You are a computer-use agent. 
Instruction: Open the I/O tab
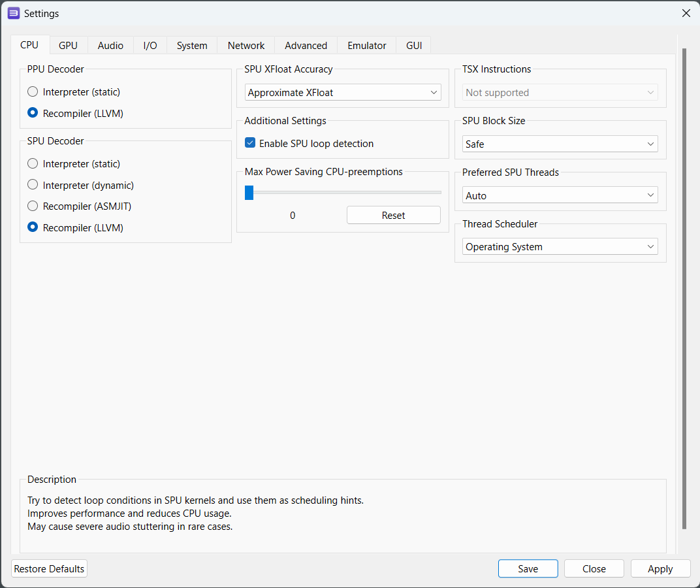(x=150, y=46)
